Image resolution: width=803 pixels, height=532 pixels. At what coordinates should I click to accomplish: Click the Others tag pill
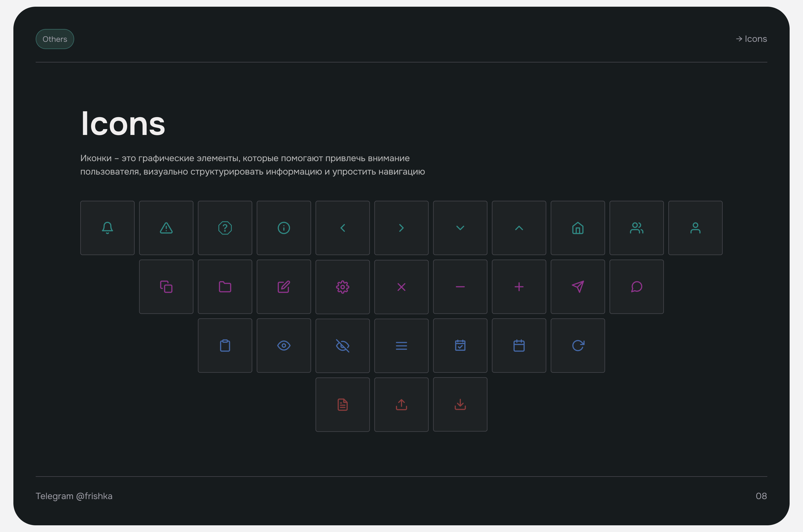[x=55, y=39]
